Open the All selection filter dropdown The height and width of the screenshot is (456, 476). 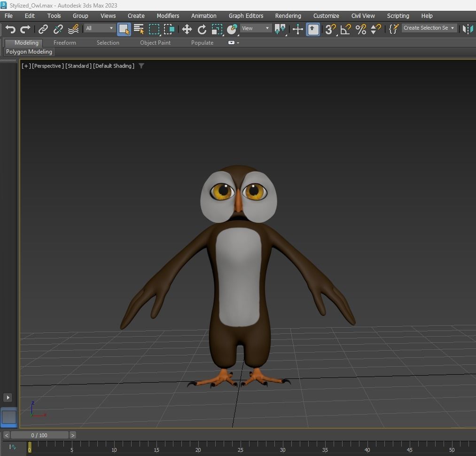click(x=99, y=28)
